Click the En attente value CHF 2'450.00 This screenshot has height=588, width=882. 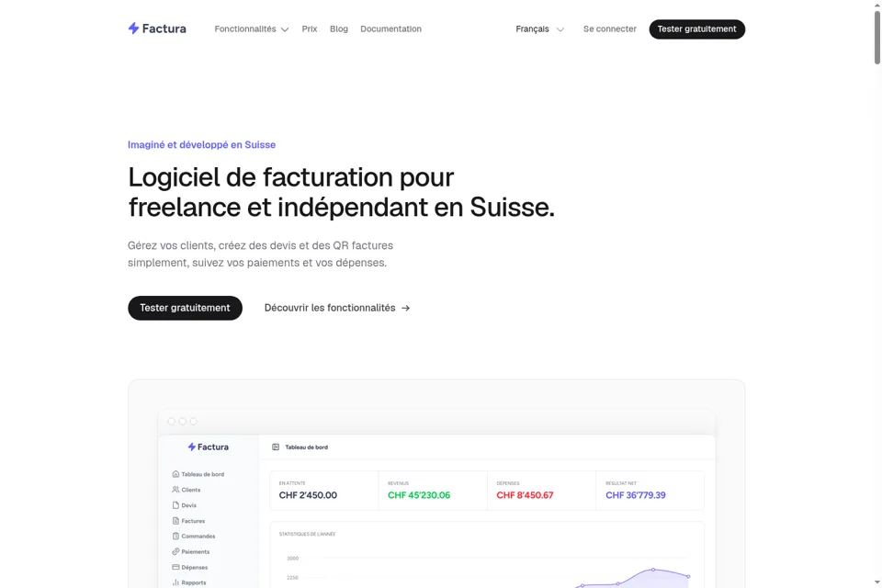pyautogui.click(x=309, y=495)
